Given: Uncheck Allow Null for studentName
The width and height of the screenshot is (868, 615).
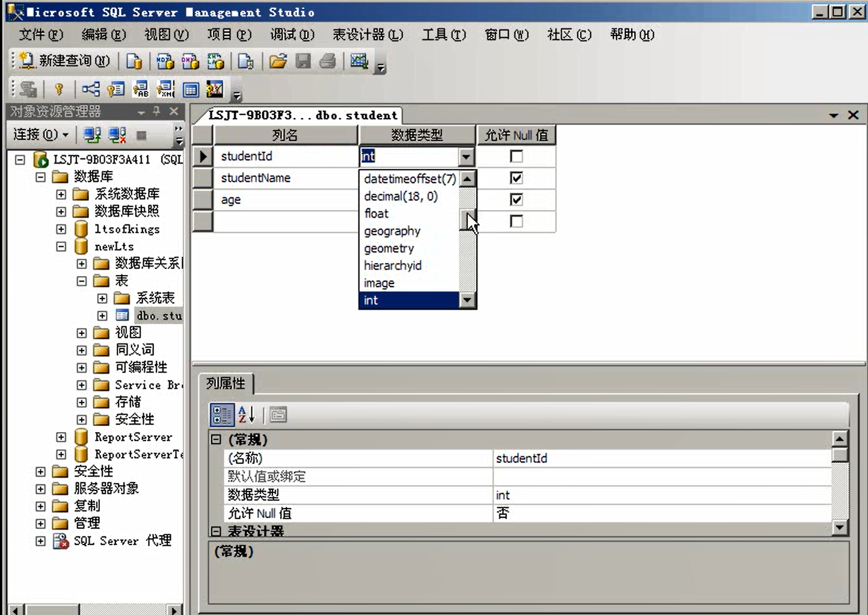Looking at the screenshot, I should click(x=516, y=178).
